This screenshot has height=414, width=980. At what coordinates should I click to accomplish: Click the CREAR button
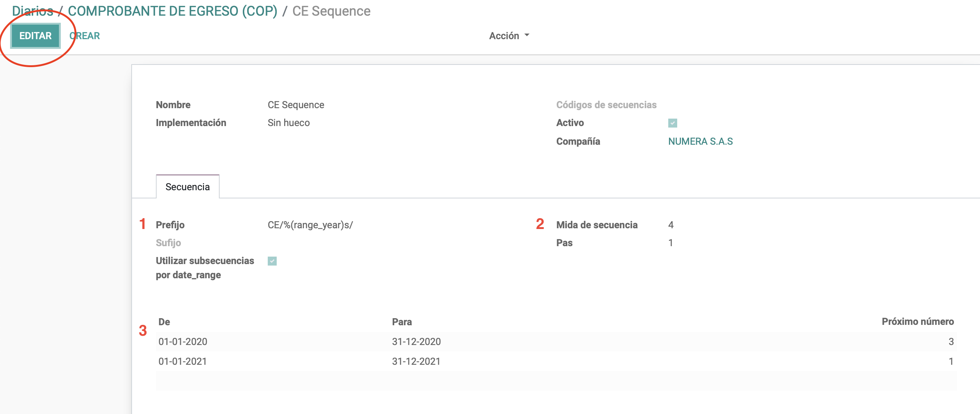tap(85, 36)
